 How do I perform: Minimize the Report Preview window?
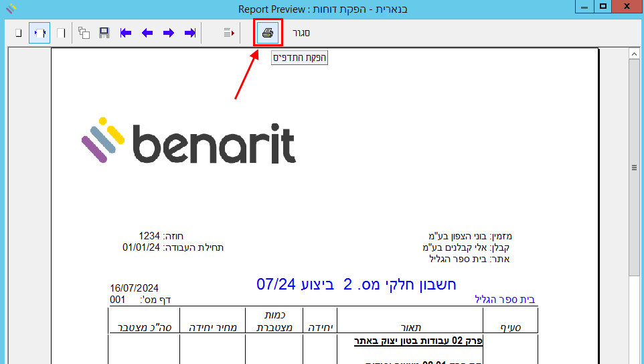(584, 7)
